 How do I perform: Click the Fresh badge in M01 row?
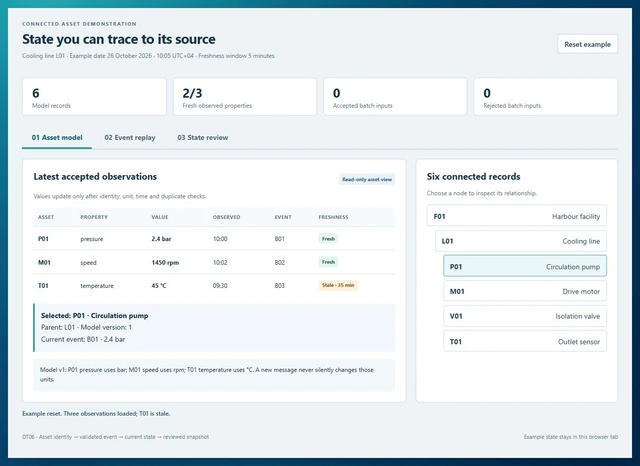(328, 262)
